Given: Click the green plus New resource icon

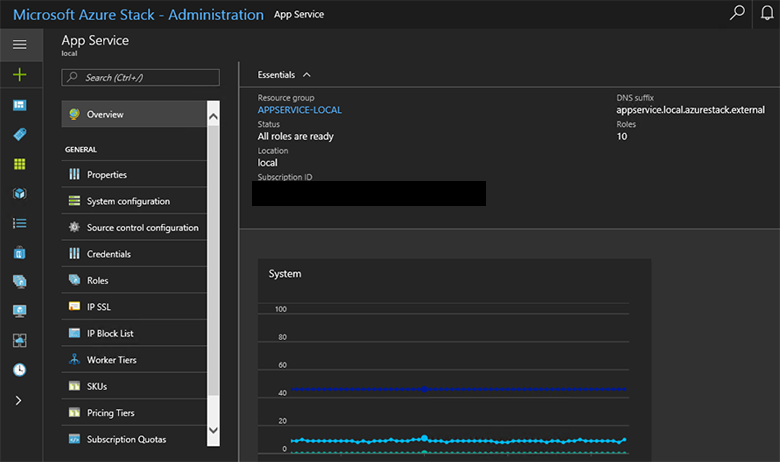Looking at the screenshot, I should (x=20, y=75).
